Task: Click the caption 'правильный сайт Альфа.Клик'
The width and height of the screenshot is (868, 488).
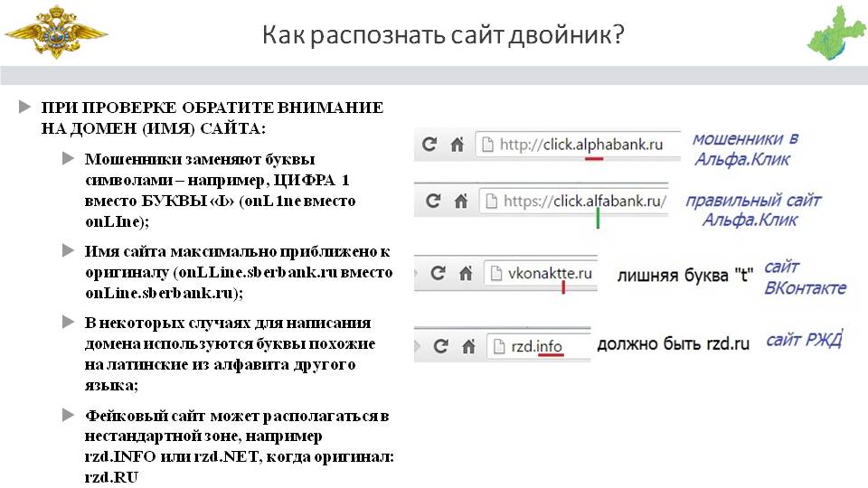Action: (x=753, y=211)
